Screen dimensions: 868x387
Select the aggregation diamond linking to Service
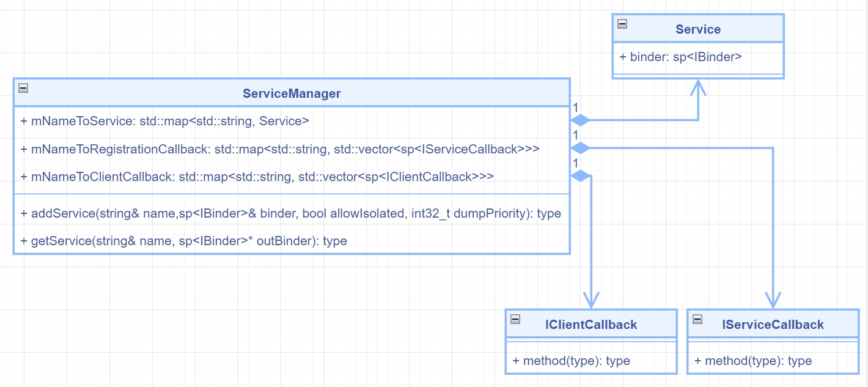click(579, 119)
